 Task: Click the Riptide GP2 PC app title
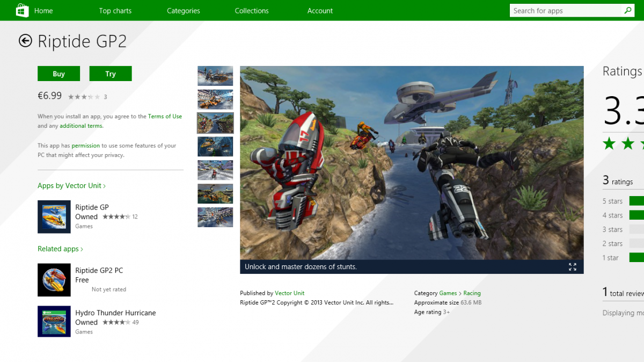pyautogui.click(x=99, y=270)
